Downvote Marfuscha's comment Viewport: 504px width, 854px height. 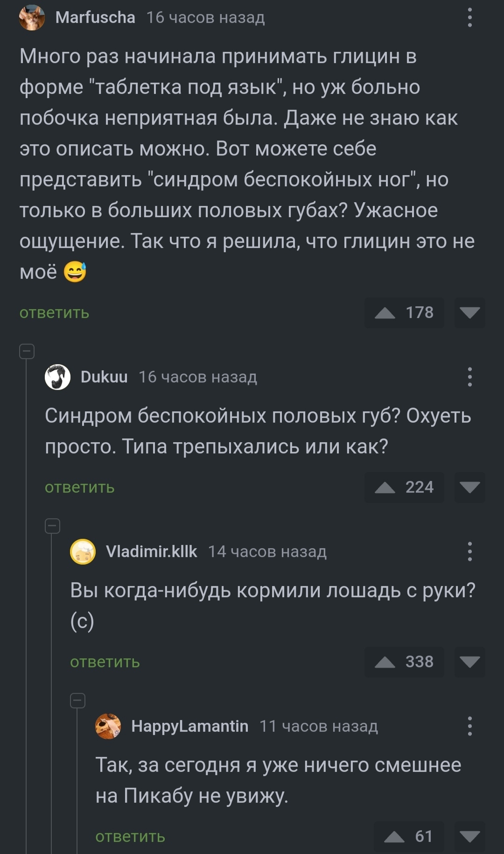pos(469,312)
